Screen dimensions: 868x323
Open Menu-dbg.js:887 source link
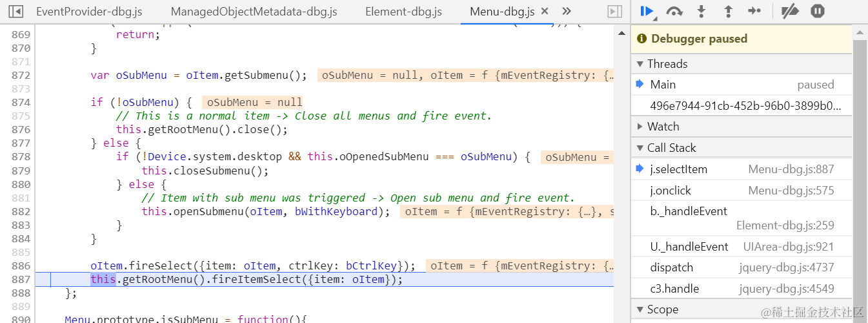tap(791, 169)
